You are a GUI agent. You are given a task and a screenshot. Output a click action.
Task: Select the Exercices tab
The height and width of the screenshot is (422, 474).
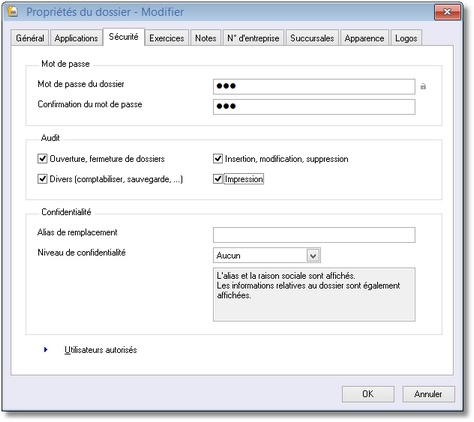(167, 38)
